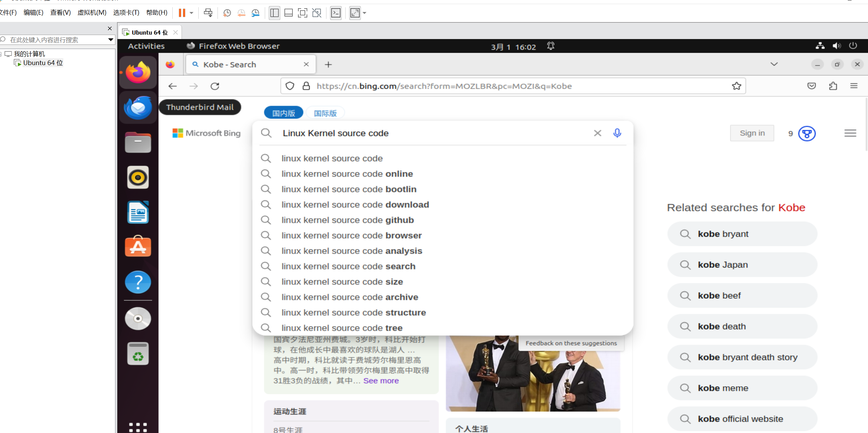Image resolution: width=868 pixels, height=433 pixels.
Task: Expand the stretch display dropdown arrow
Action: 364,13
